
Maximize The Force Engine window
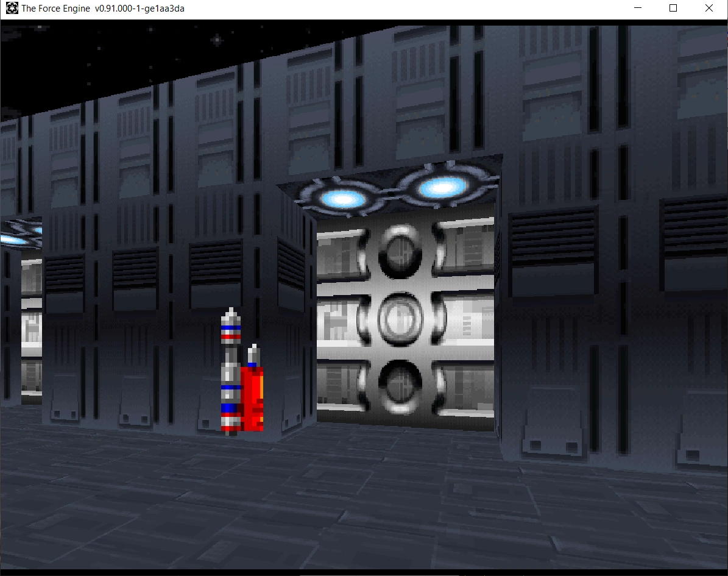point(673,8)
